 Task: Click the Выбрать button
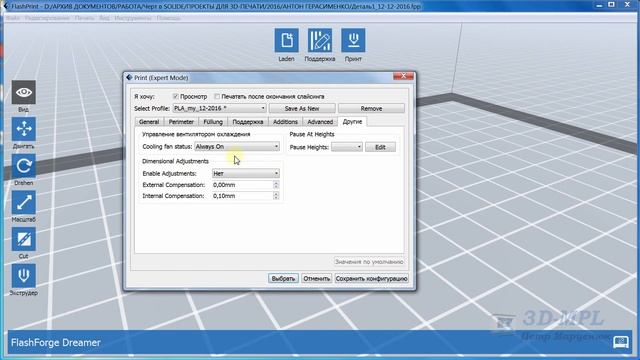(283, 278)
